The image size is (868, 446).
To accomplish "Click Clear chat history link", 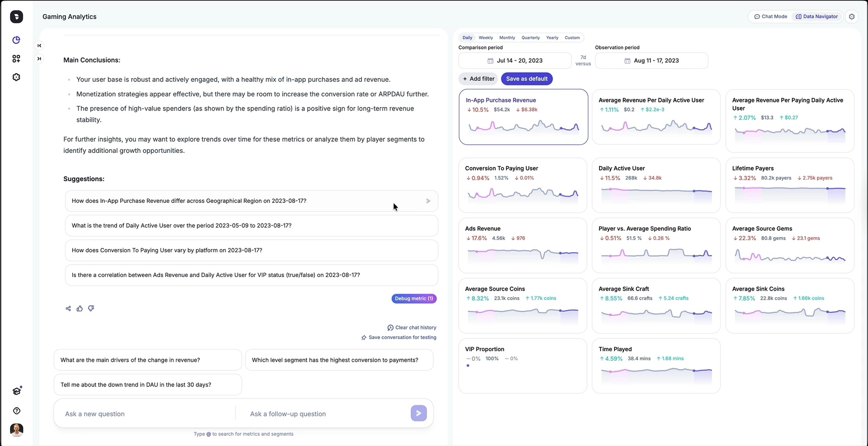I will (x=412, y=327).
